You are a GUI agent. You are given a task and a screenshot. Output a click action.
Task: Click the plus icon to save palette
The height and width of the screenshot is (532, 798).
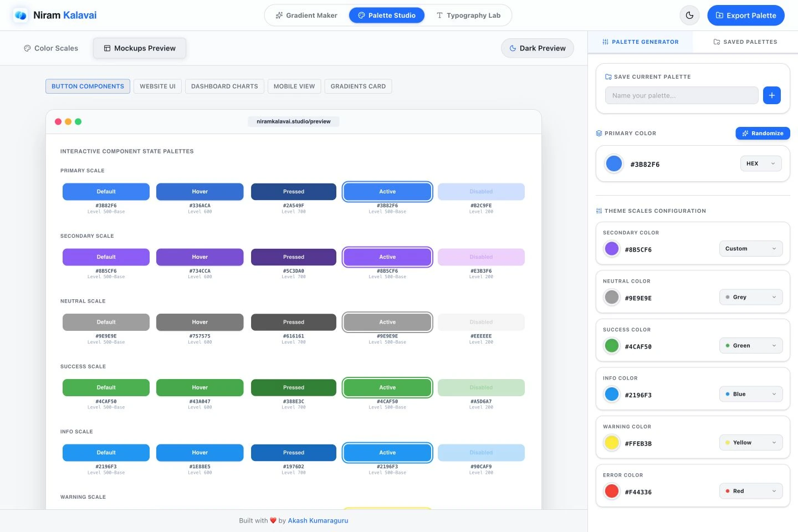[x=772, y=95]
